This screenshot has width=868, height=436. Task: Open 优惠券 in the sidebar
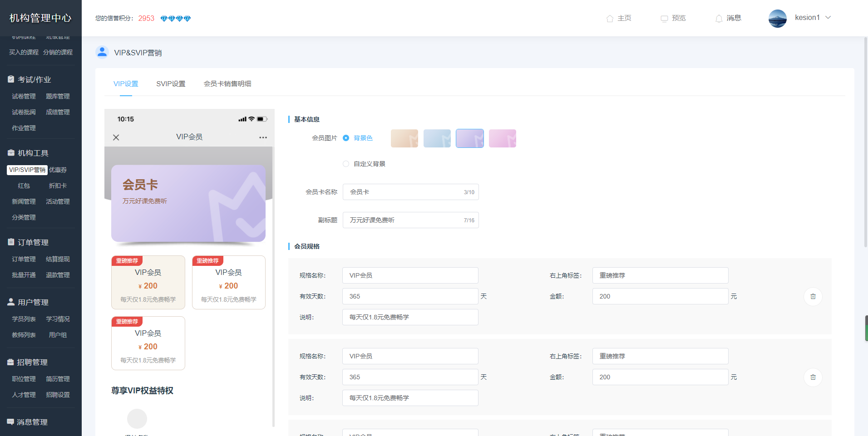click(x=58, y=170)
